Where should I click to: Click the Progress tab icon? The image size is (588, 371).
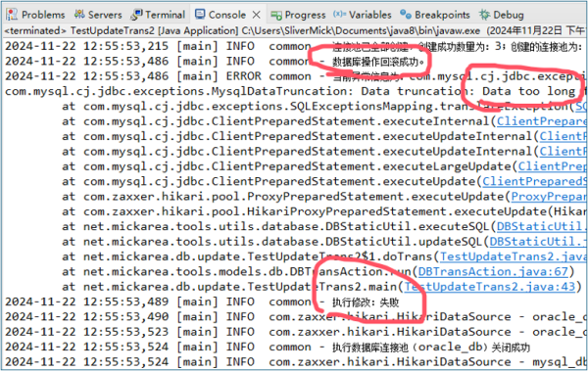[276, 15]
